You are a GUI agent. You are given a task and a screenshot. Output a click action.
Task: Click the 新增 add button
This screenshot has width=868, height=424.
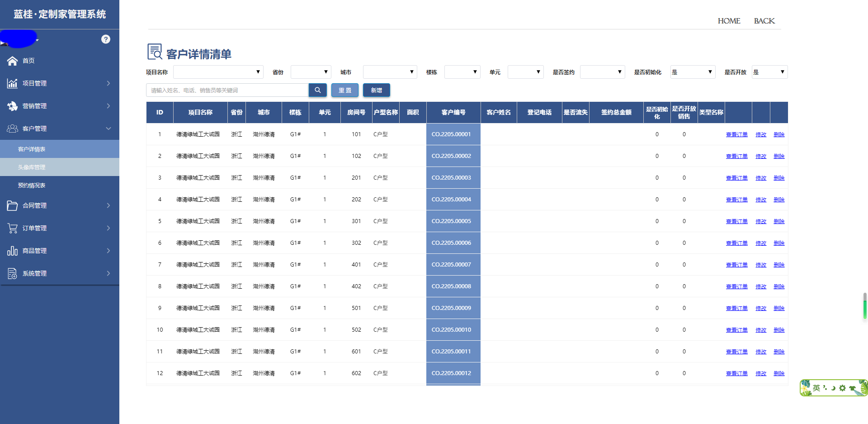pyautogui.click(x=377, y=90)
